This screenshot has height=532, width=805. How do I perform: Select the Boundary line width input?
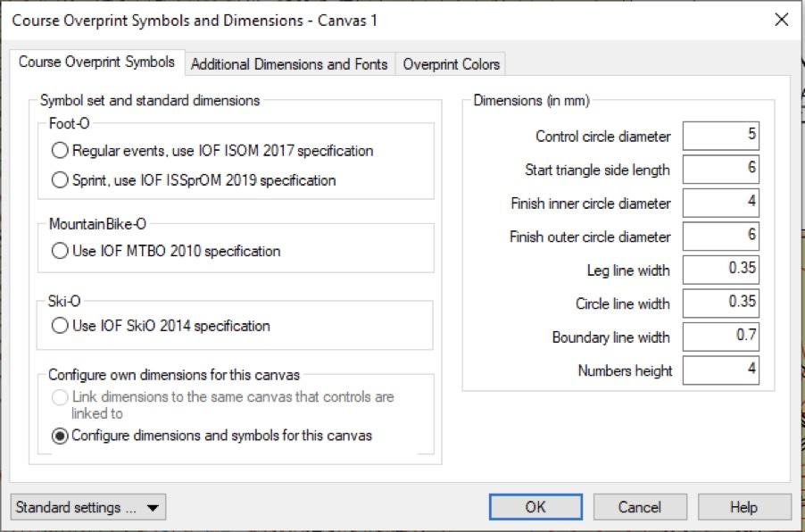[721, 337]
